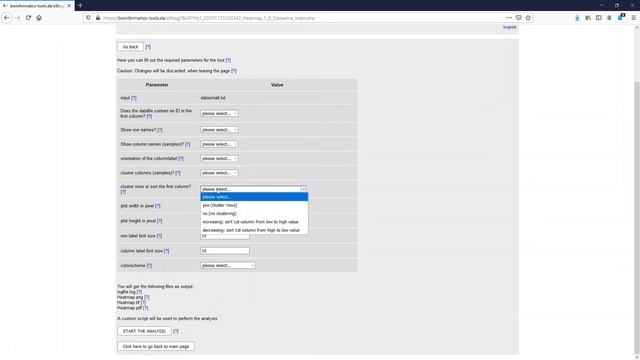Open Firefox account icon
This screenshot has height=360, width=640.
click(609, 18)
